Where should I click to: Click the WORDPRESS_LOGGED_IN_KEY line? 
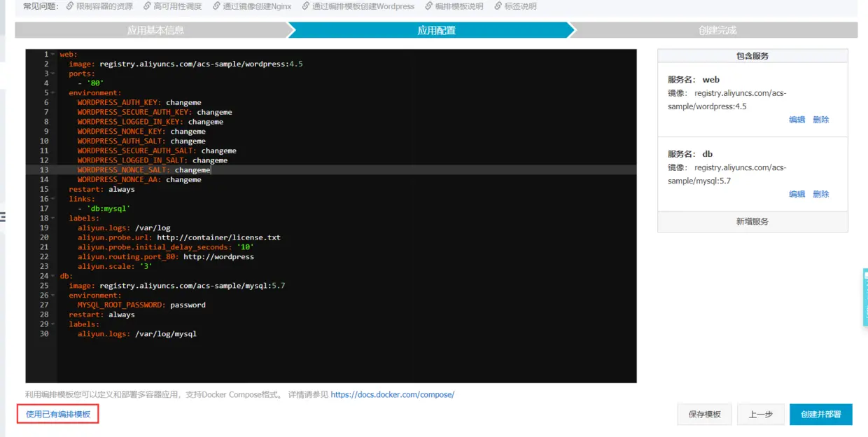150,122
